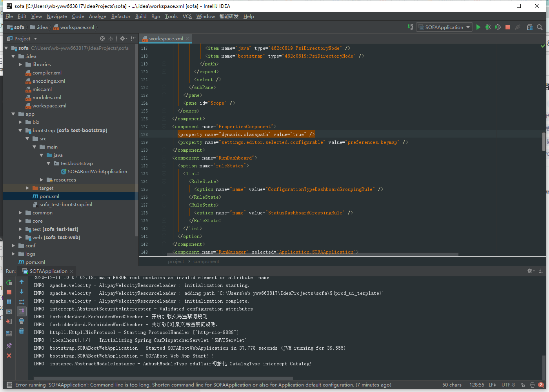This screenshot has width=549, height=392.
Task: Open the VCS menu
Action: click(187, 16)
